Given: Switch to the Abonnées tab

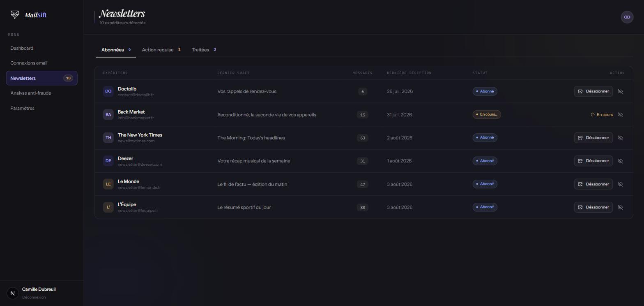Looking at the screenshot, I should [x=116, y=50].
